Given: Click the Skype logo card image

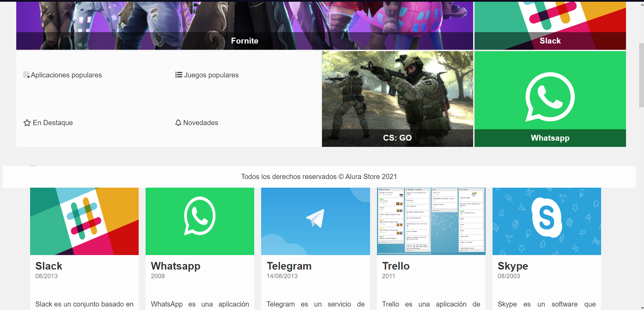Looking at the screenshot, I should coord(547,221).
